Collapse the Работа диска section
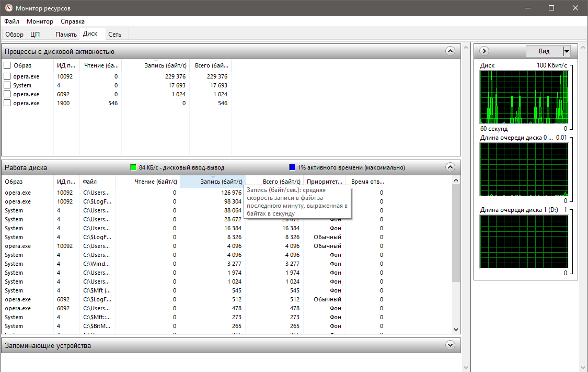 451,167
